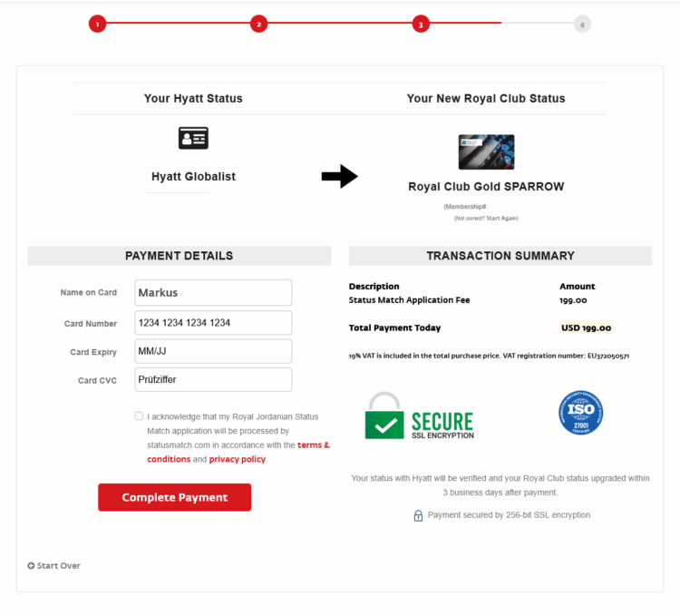Click the 199.00 fee amount
The width and height of the screenshot is (680, 616).
[573, 300]
